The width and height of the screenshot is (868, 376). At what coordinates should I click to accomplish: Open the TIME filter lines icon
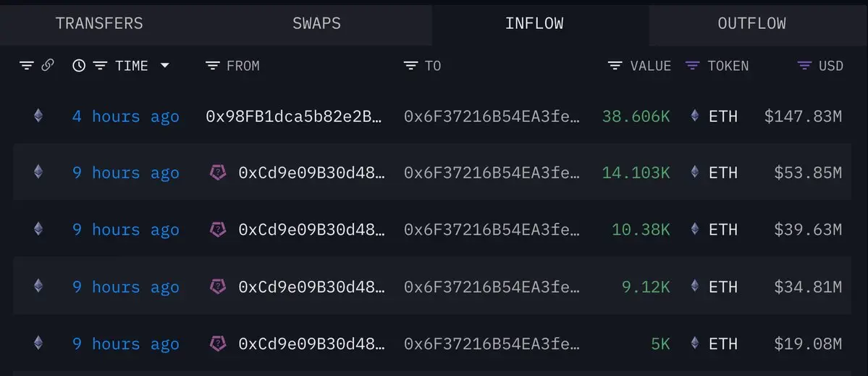pyautogui.click(x=100, y=66)
